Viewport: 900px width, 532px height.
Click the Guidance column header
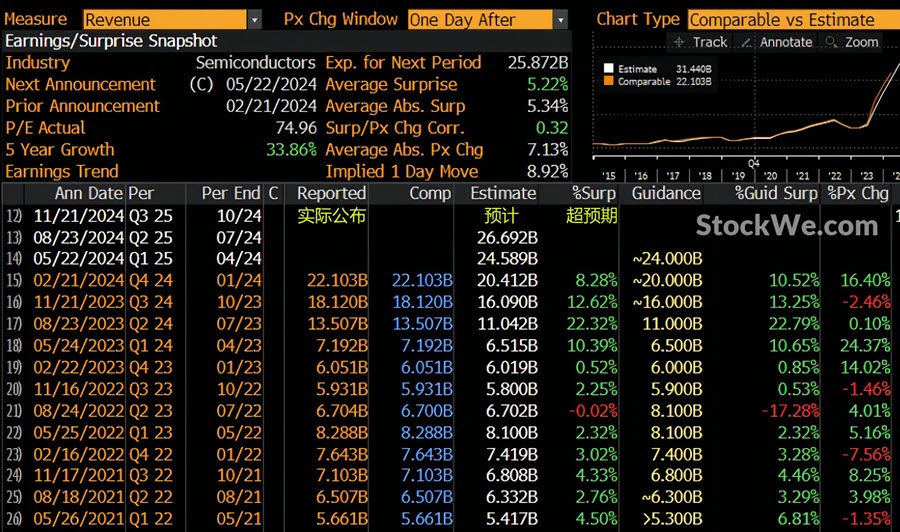(666, 193)
